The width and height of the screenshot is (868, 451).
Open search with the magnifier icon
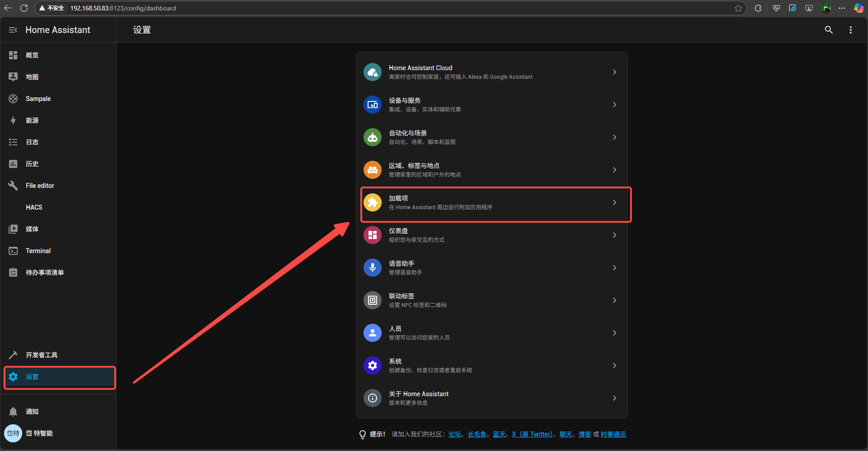point(829,30)
